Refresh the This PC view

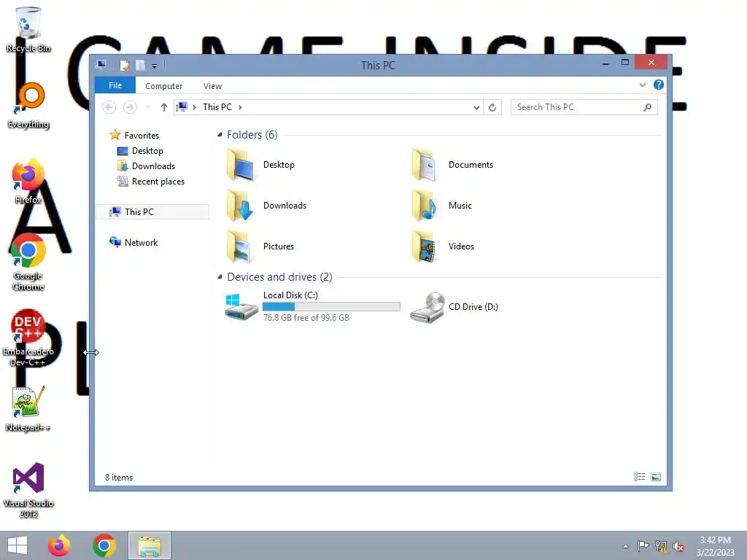492,107
